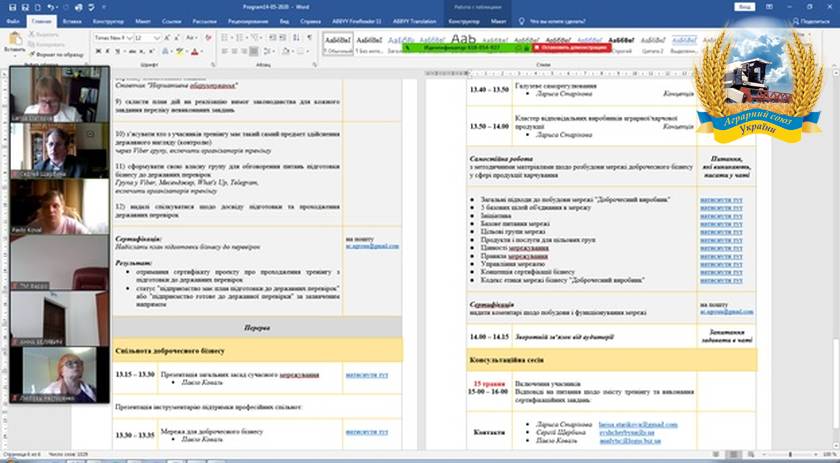
Task: Apply superscript formatting
Action: pyautogui.click(x=152, y=51)
